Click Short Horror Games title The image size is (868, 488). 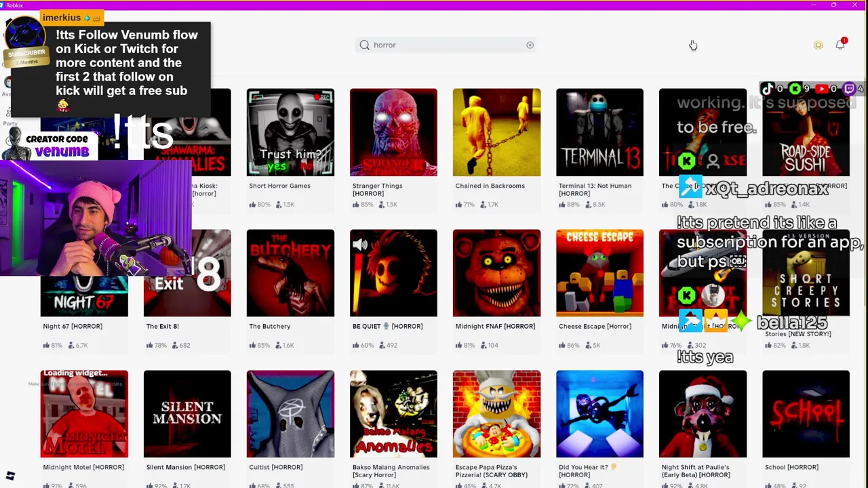click(279, 186)
